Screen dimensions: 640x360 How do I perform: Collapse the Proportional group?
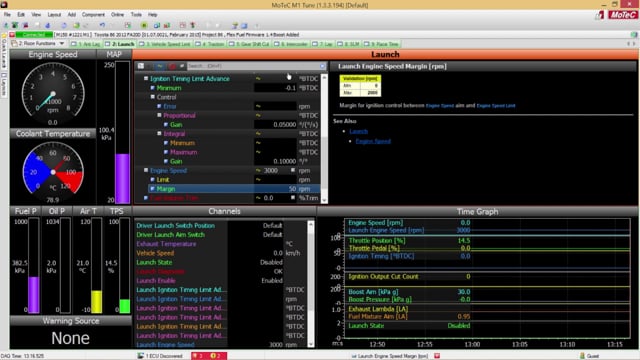coord(159,115)
